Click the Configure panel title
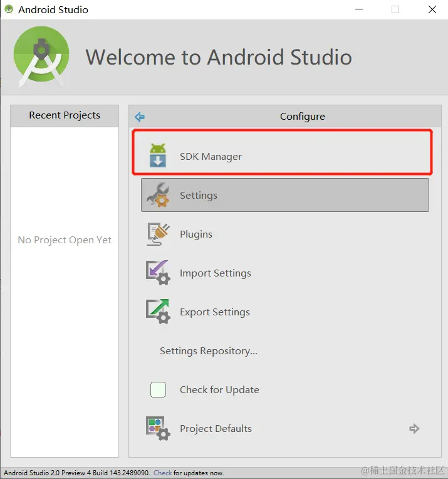448x479 pixels. coord(303,117)
